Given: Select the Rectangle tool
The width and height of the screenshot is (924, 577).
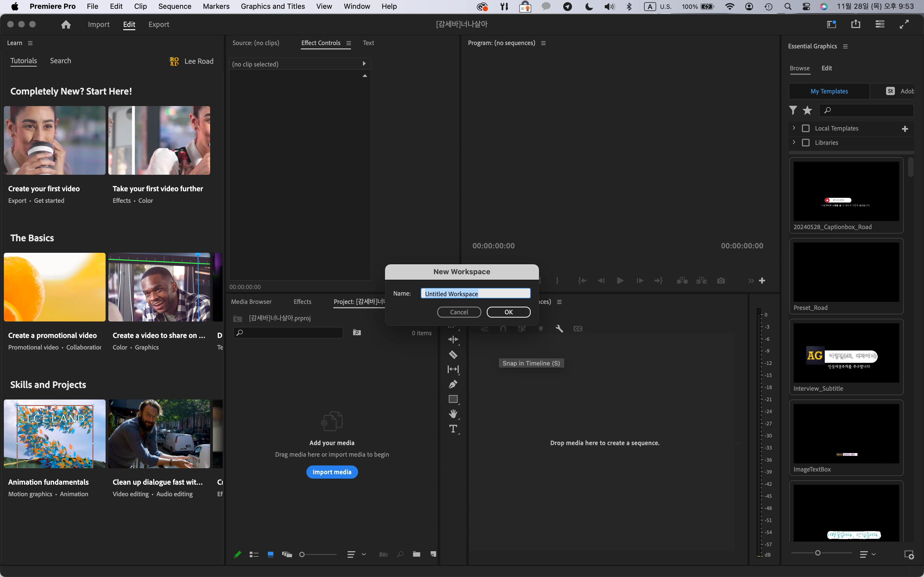Looking at the screenshot, I should coord(453,399).
